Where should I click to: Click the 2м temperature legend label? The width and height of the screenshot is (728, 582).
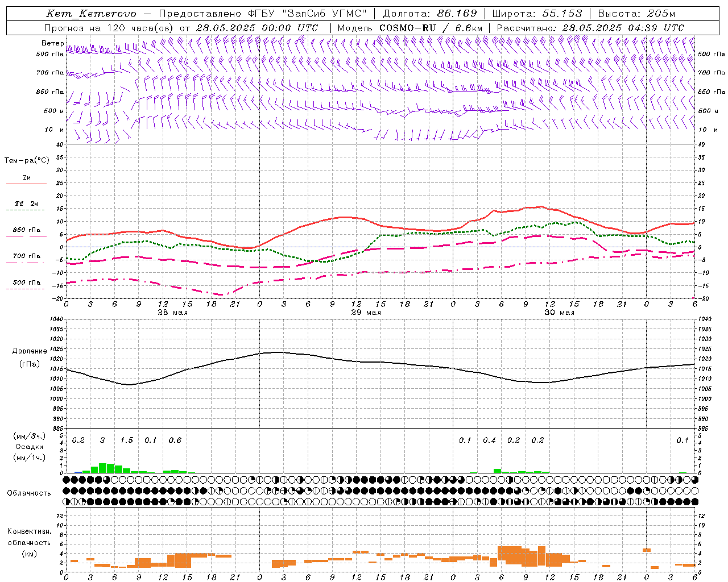pyautogui.click(x=26, y=178)
